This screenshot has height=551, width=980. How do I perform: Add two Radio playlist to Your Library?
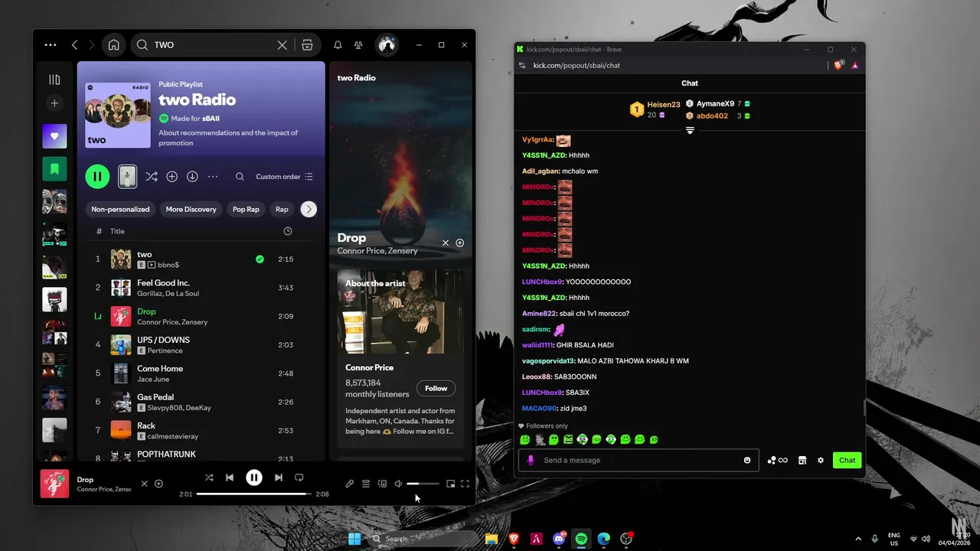(x=172, y=177)
